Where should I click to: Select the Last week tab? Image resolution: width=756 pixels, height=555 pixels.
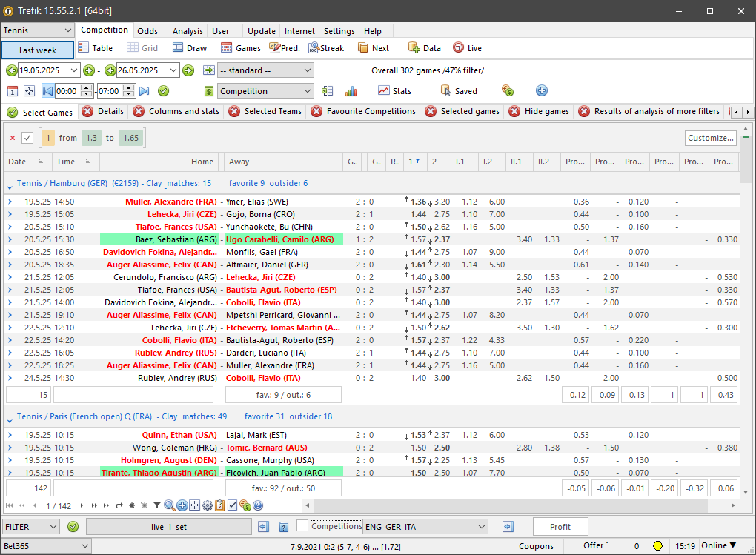[37, 49]
